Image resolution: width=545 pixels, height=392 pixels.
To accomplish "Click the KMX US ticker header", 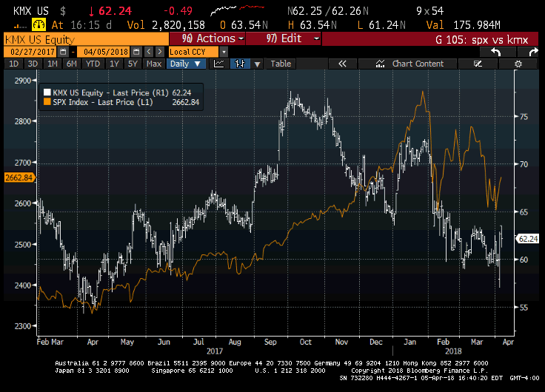I will point(30,11).
